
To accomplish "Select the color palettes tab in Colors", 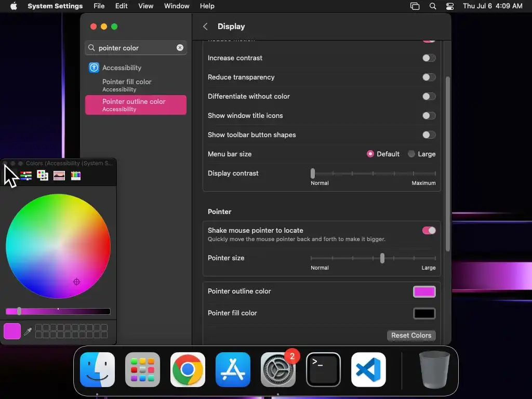I will [43, 176].
